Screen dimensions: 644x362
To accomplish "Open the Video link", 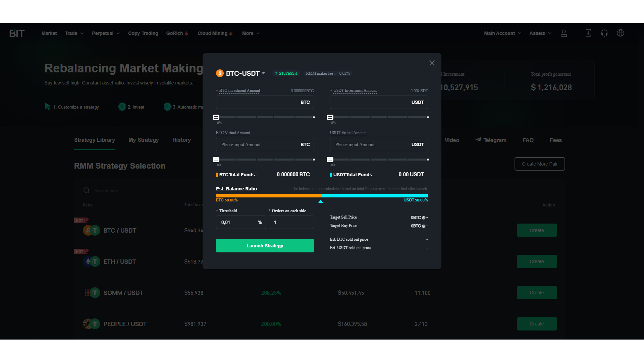I will (452, 140).
